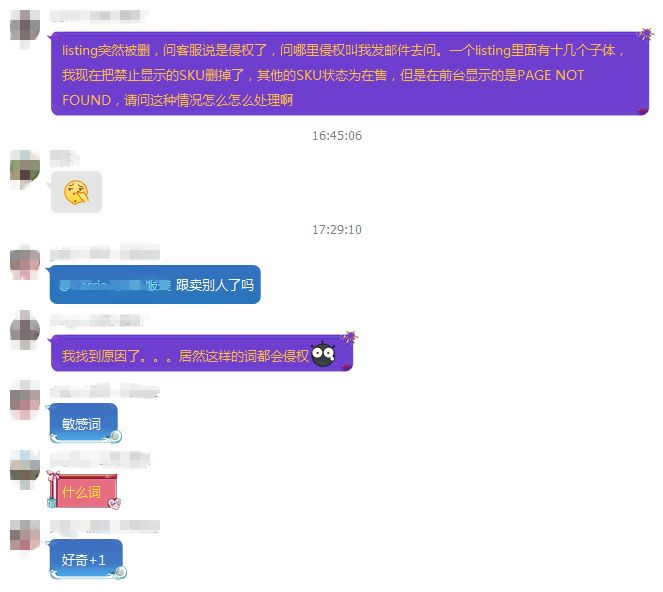The height and width of the screenshot is (592, 663).
Task: Click the gift-ribbon decoration on 什么词 bubble
Action: click(x=52, y=487)
